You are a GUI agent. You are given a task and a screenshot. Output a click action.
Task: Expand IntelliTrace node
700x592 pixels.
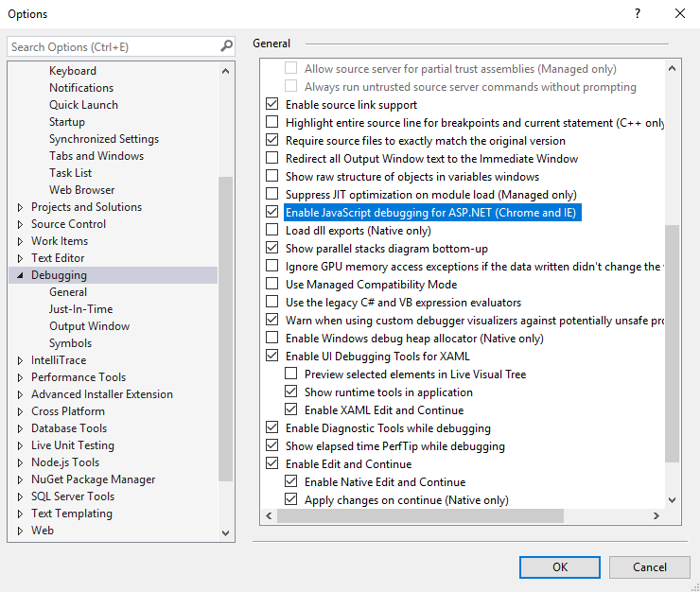click(20, 360)
